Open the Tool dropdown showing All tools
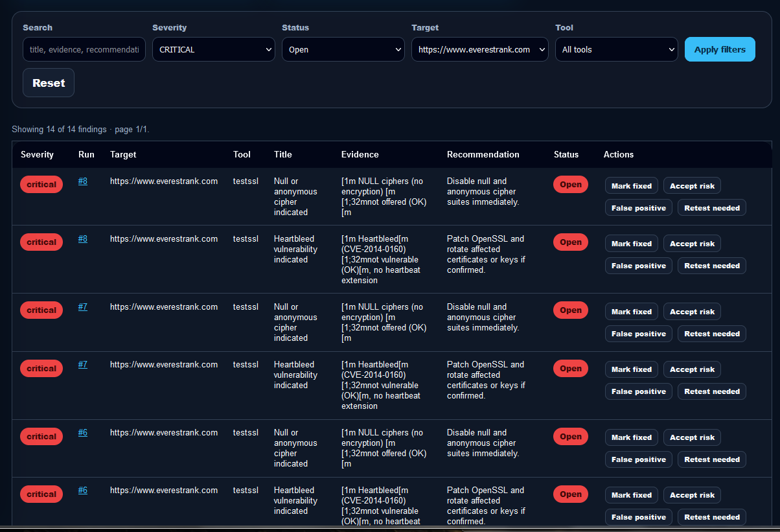Image resolution: width=780 pixels, height=532 pixels. point(617,49)
